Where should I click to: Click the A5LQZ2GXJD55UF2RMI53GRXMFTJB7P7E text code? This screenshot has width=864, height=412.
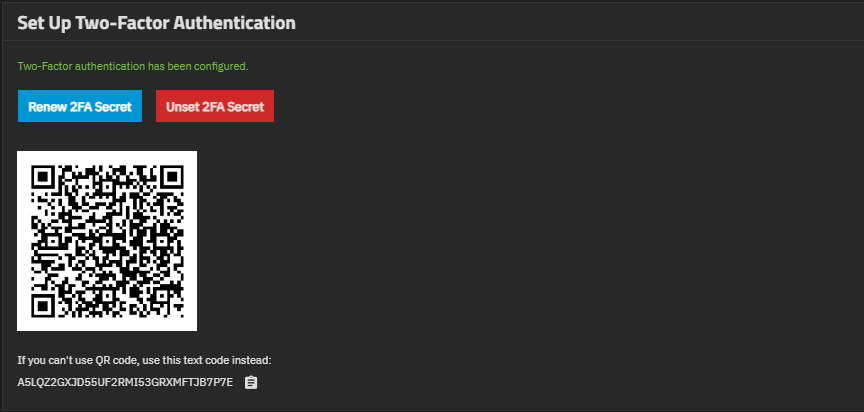pyautogui.click(x=125, y=382)
